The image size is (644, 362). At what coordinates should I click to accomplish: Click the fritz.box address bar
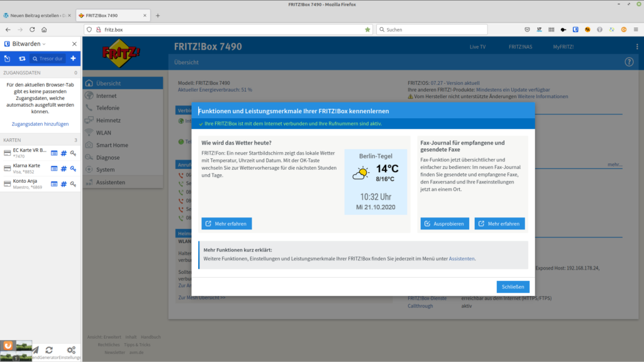pos(228,30)
